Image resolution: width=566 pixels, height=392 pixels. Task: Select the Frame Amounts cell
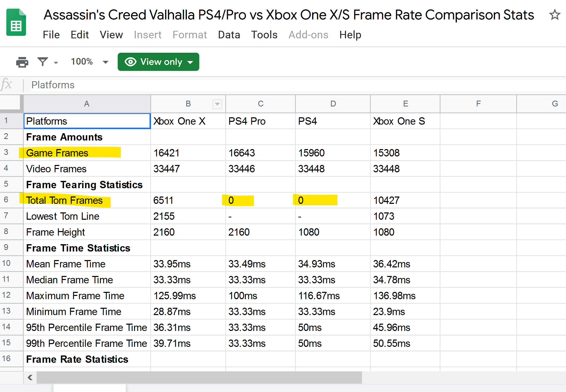(87, 137)
